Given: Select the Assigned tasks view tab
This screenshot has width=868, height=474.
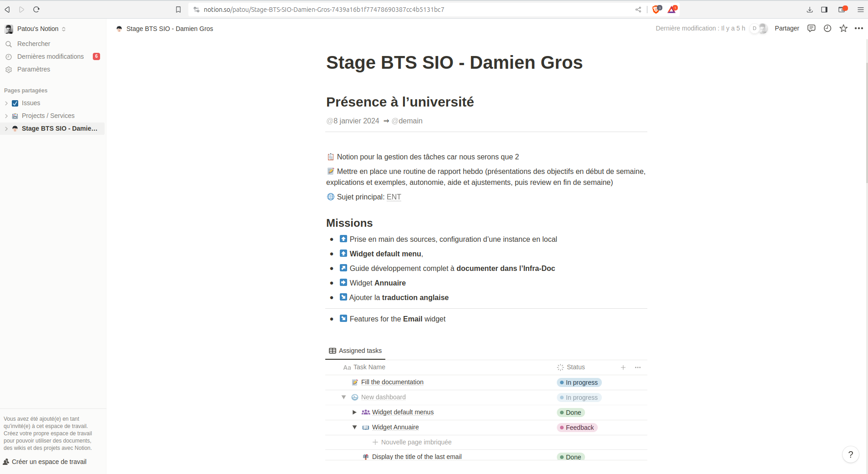Looking at the screenshot, I should 355,351.
